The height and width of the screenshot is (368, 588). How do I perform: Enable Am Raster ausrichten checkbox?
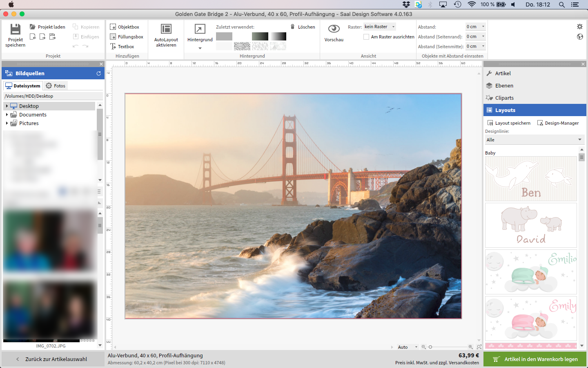(x=366, y=37)
